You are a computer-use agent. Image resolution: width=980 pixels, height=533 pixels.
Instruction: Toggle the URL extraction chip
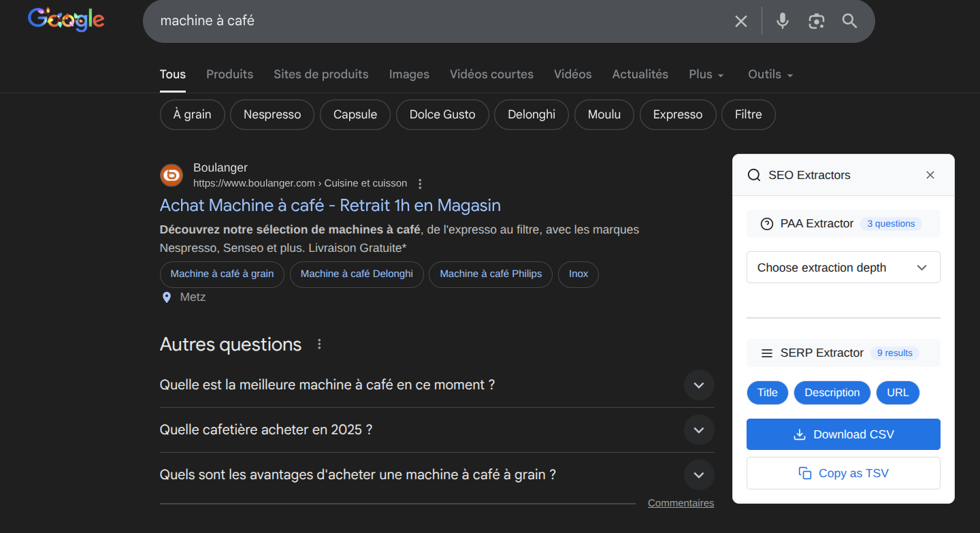coord(898,393)
